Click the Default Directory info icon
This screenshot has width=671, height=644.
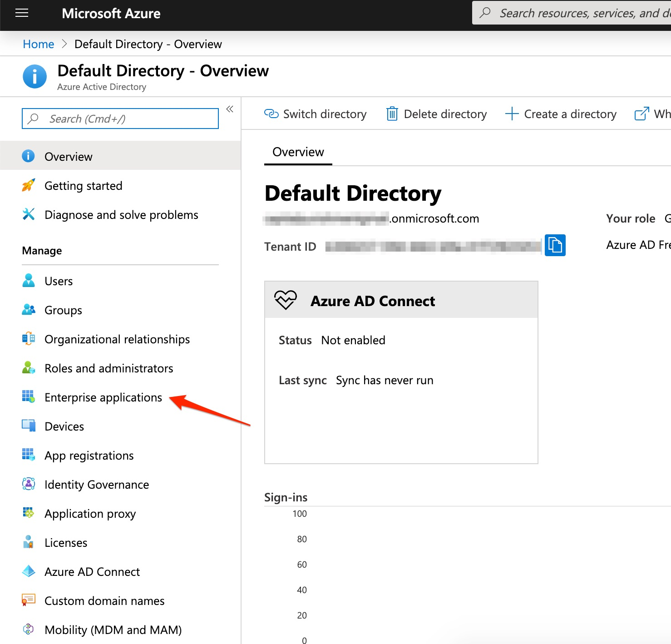point(35,76)
